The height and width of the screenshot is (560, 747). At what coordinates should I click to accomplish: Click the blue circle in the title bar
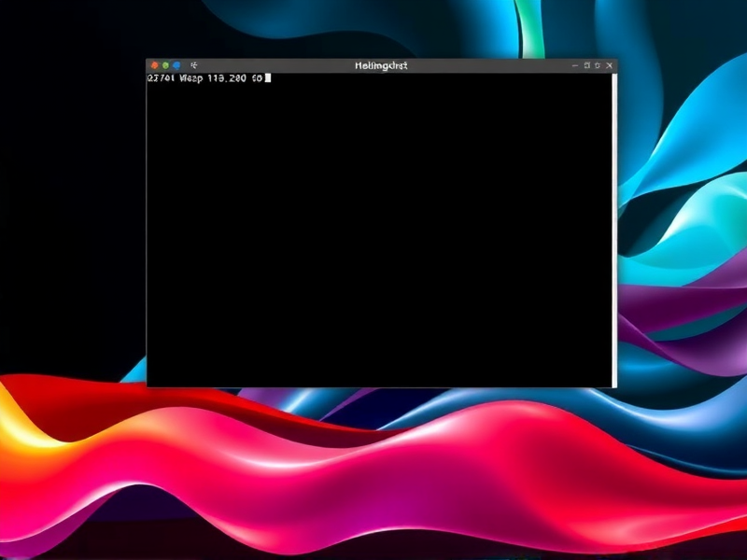176,65
